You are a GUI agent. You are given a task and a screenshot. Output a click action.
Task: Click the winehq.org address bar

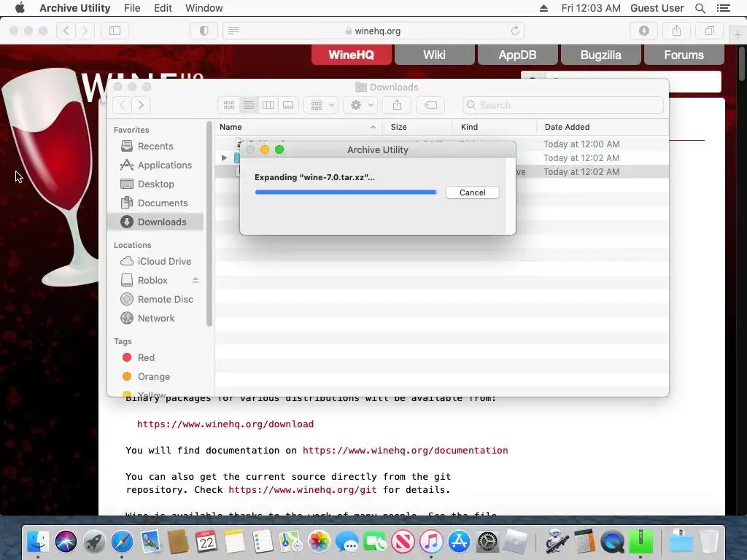pyautogui.click(x=373, y=31)
